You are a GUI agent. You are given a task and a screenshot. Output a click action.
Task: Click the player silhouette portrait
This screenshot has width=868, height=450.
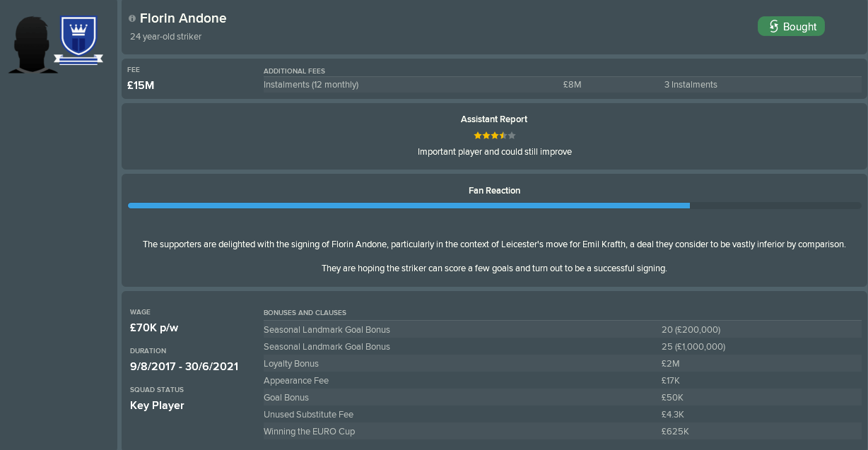coord(33,45)
